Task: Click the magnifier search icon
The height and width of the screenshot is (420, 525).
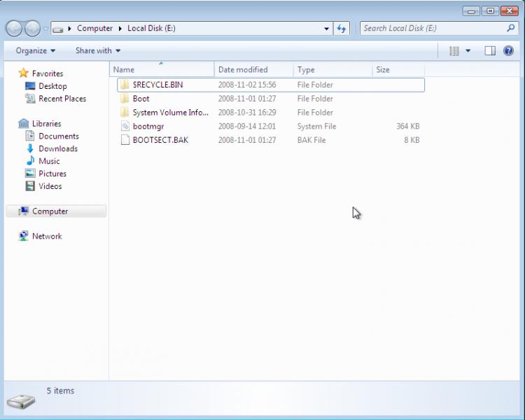Action: pos(510,28)
